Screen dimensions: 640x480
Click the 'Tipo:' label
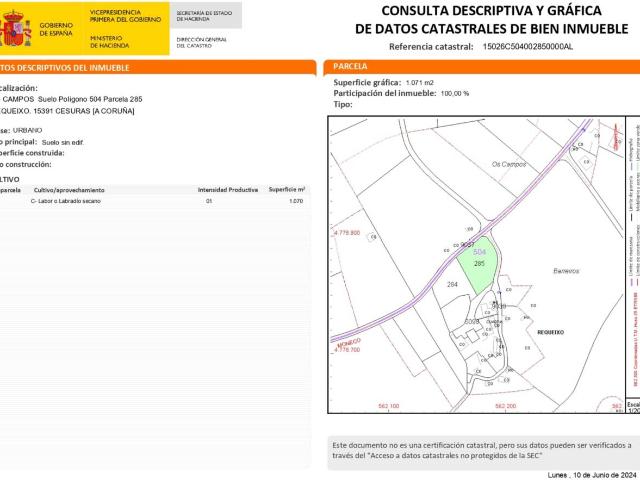point(343,104)
